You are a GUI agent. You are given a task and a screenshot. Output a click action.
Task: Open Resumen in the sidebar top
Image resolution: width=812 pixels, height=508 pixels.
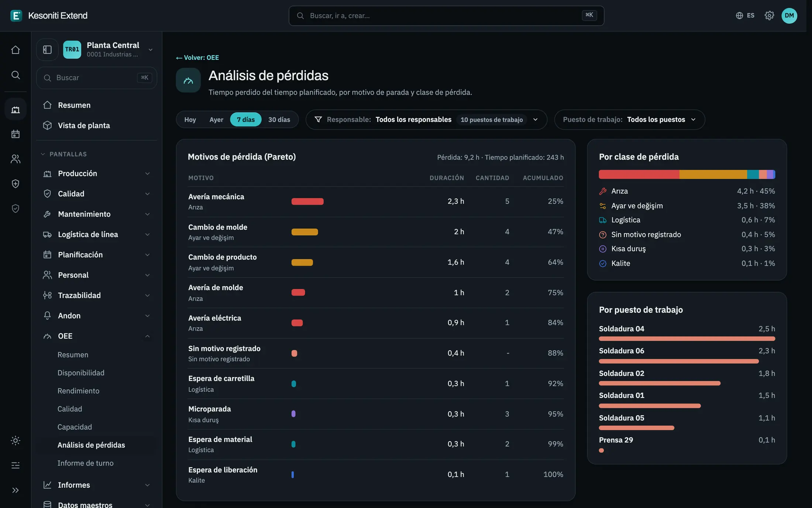(97, 105)
